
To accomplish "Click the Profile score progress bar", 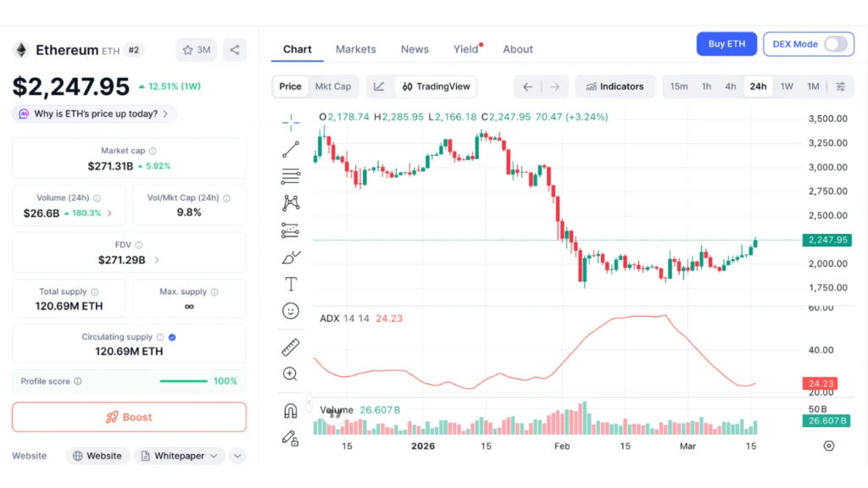I will tap(182, 381).
